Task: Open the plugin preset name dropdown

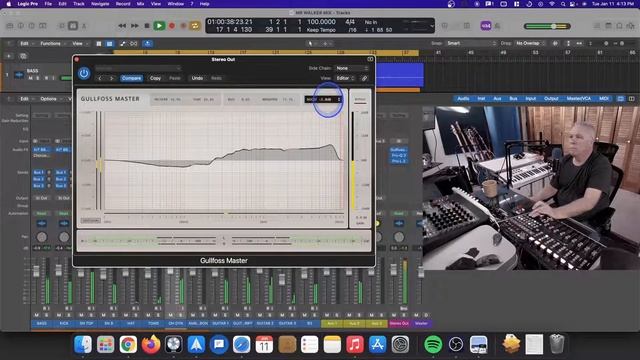Action: (x=138, y=68)
